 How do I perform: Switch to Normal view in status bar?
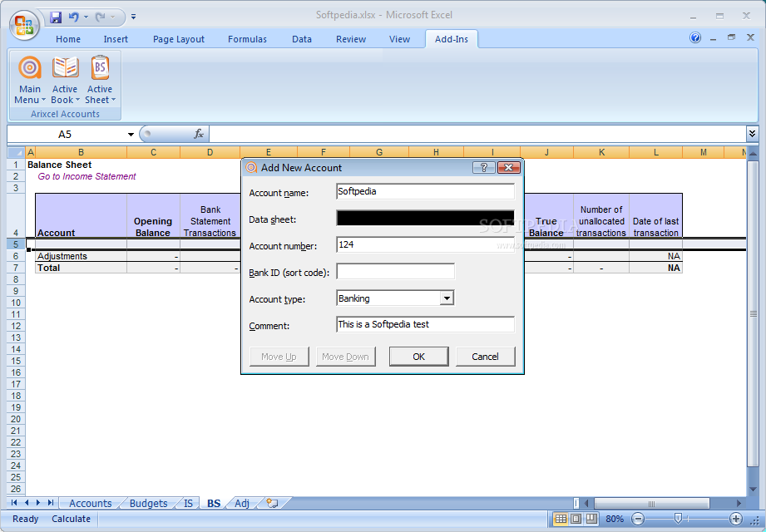pyautogui.click(x=561, y=519)
